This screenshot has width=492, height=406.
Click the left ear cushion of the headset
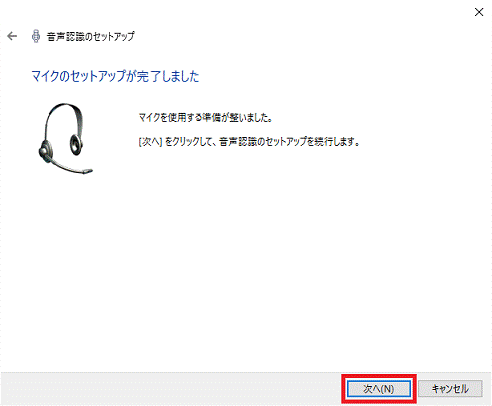[45, 152]
